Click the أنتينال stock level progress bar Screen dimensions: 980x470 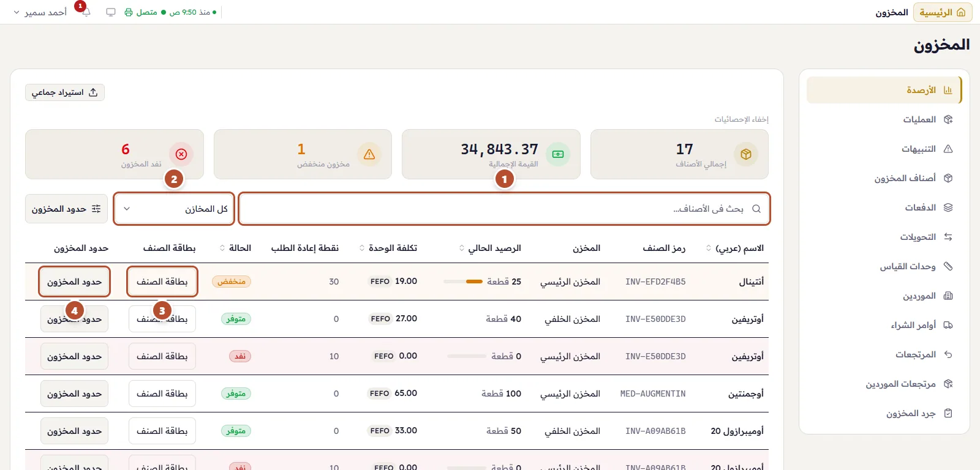(463, 282)
